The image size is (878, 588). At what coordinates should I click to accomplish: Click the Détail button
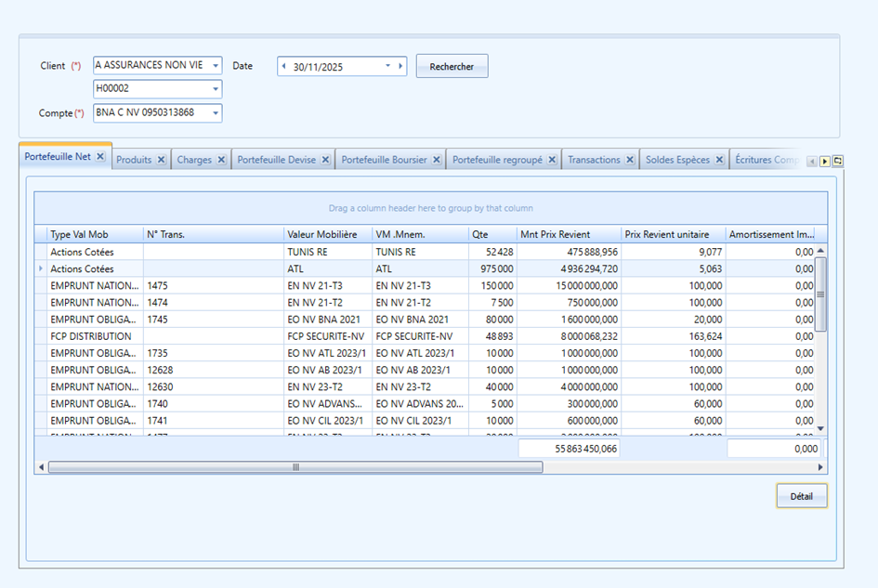(x=801, y=496)
